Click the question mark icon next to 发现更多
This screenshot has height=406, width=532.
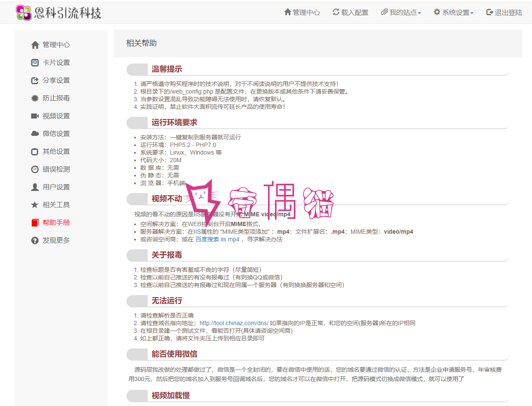(x=35, y=240)
